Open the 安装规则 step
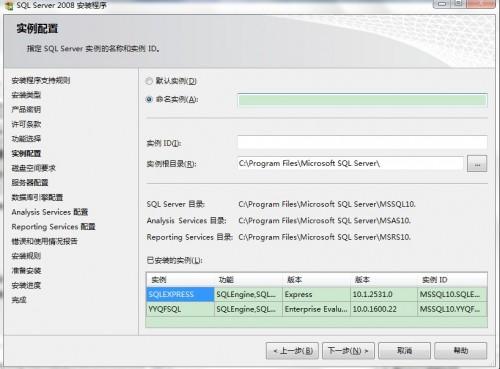The image size is (500, 369). click(x=26, y=256)
